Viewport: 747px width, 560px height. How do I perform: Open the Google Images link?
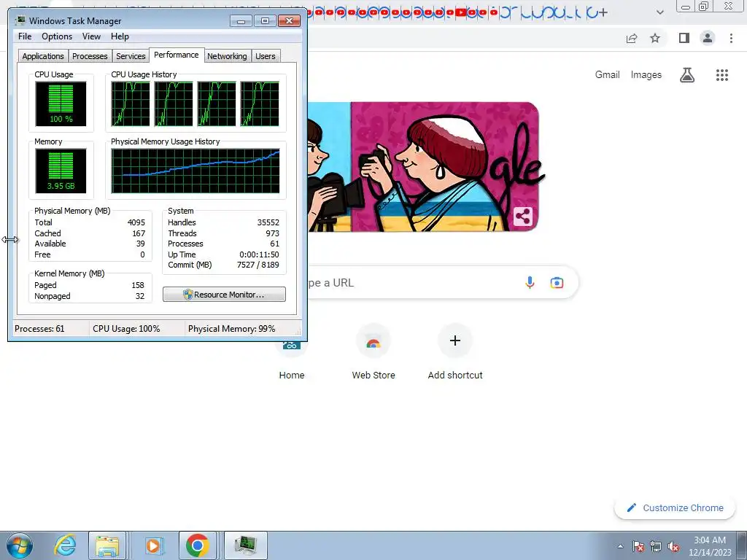(x=646, y=75)
